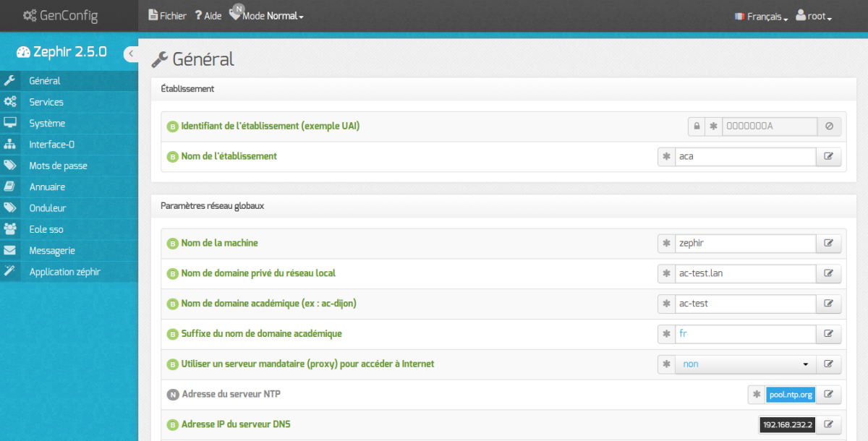Select the Annuaire section
This screenshot has height=441, width=868.
69,187
